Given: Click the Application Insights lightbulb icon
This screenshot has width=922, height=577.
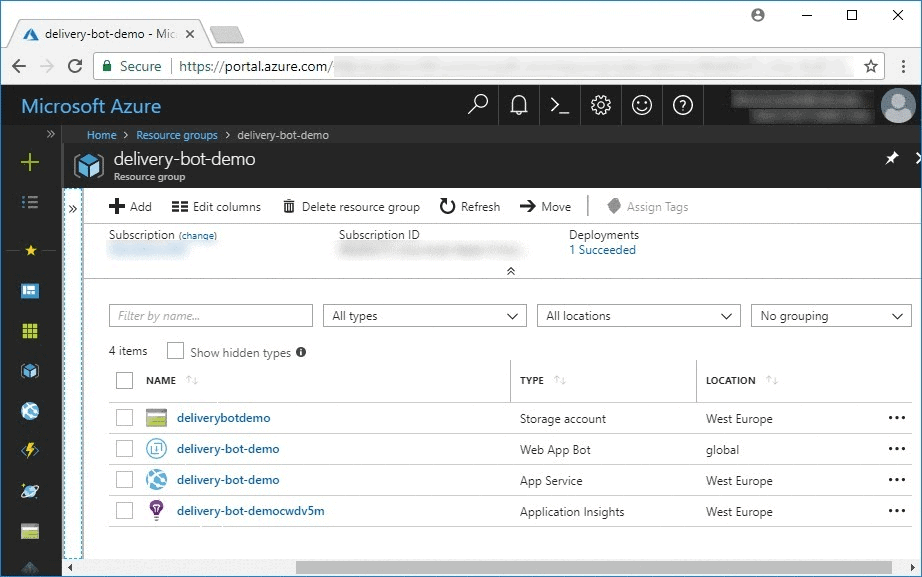Looking at the screenshot, I should pyautogui.click(x=156, y=510).
